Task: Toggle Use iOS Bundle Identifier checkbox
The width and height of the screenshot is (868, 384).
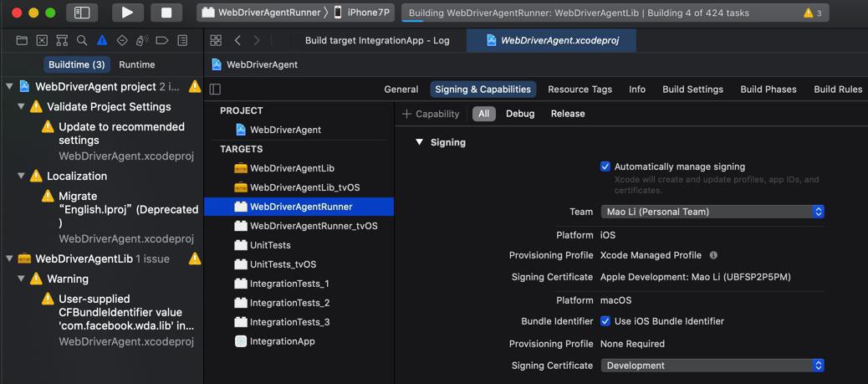Action: [x=605, y=321]
